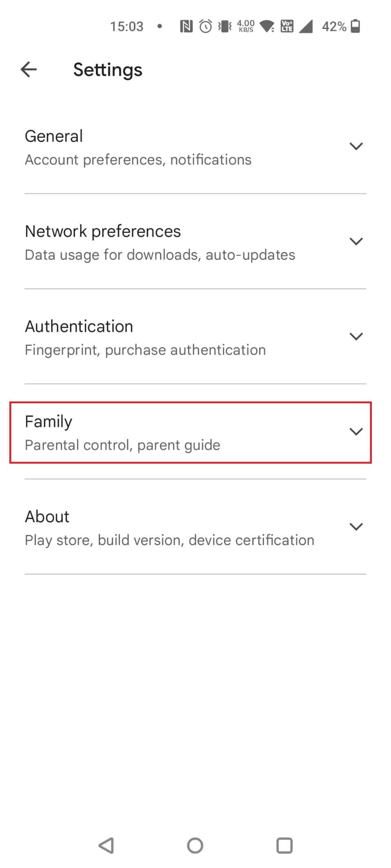Tap the recent apps square button
391x868 pixels.
[284, 846]
